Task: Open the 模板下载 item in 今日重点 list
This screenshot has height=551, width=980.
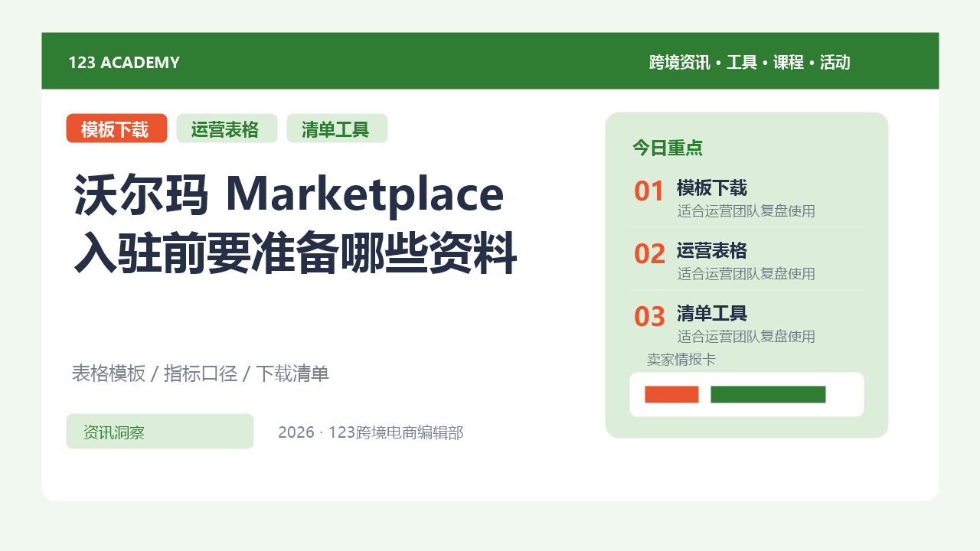Action: pos(712,188)
